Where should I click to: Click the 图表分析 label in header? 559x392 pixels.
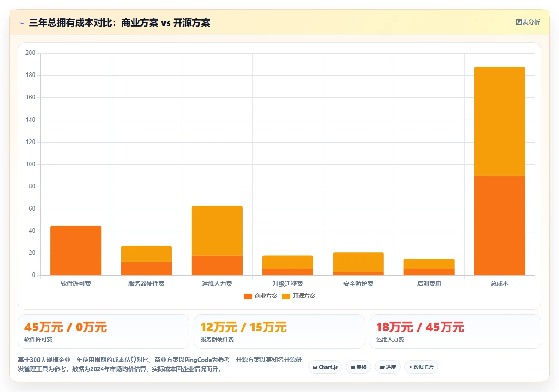click(x=528, y=22)
